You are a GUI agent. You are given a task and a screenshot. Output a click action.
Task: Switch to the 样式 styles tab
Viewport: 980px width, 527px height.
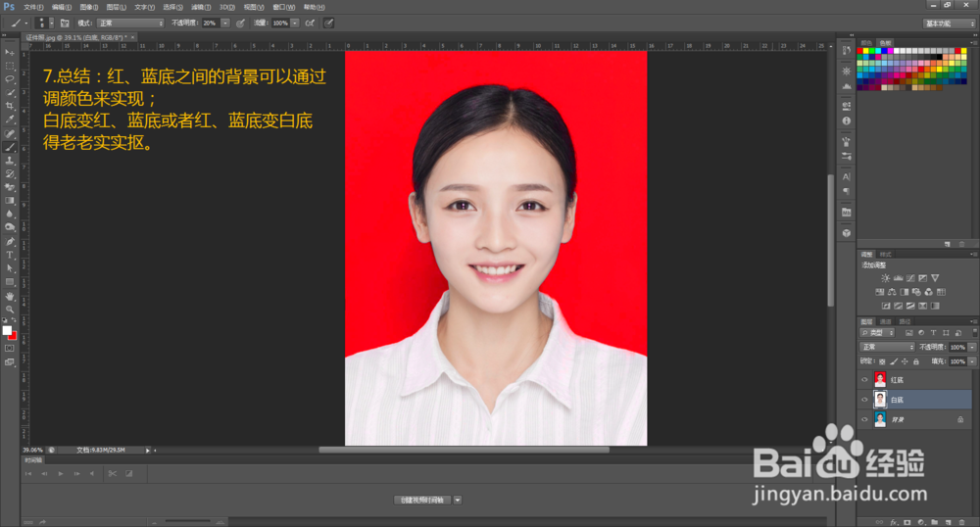point(886,255)
